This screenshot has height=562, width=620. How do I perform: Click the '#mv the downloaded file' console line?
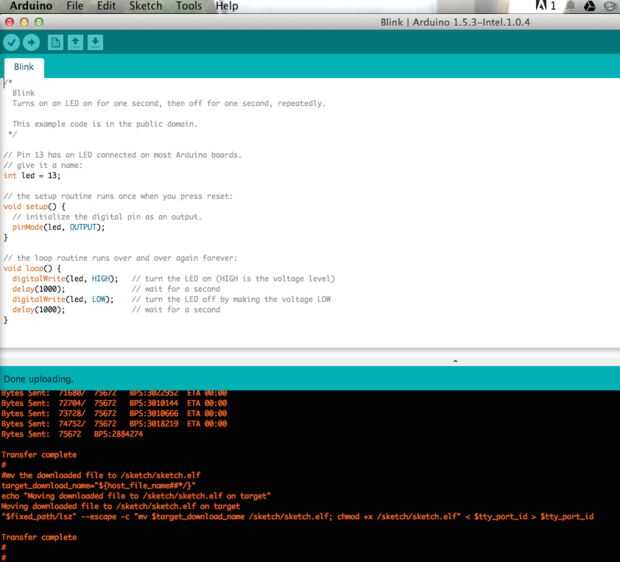(x=101, y=475)
